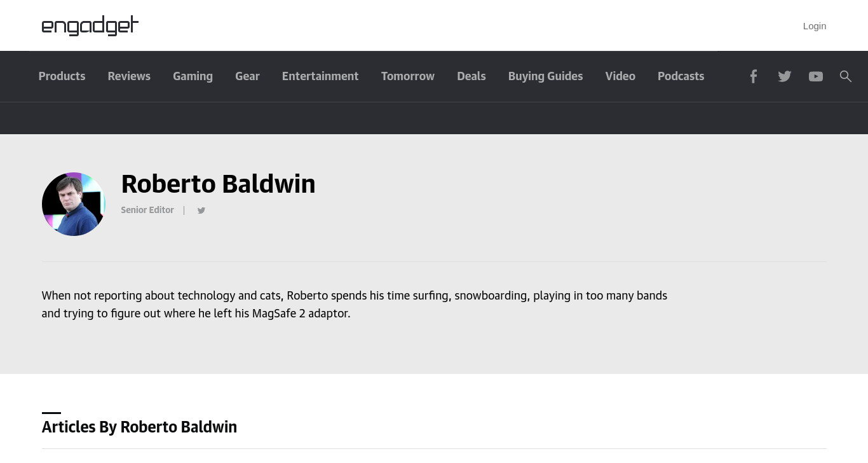Open Engadget's YouTube channel icon
868x463 pixels.
pyautogui.click(x=816, y=76)
